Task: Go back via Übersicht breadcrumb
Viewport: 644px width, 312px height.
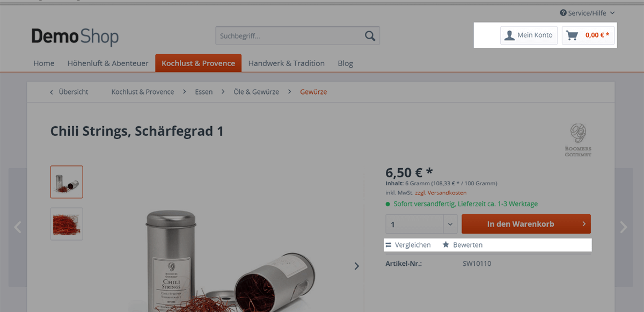Action: 69,92
